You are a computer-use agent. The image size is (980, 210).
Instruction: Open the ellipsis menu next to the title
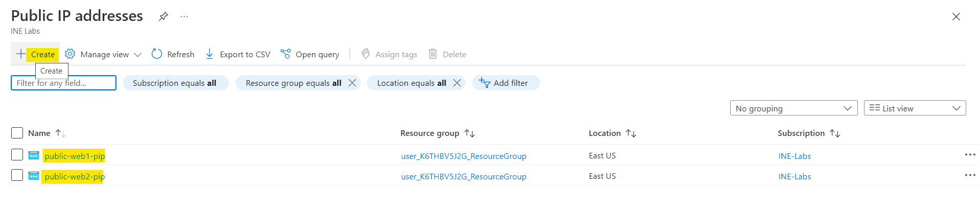[184, 16]
